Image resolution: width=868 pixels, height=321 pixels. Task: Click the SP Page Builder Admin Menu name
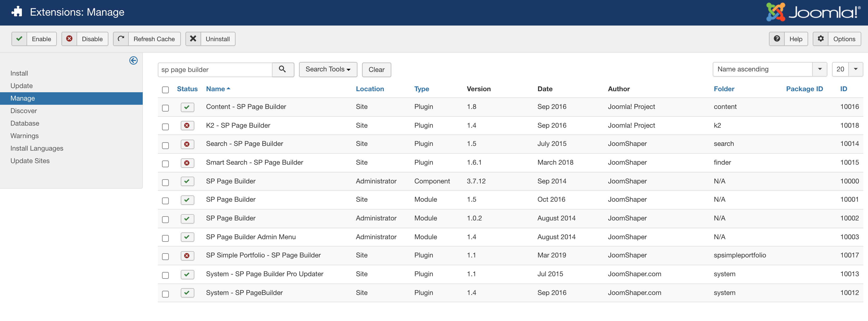(251, 237)
